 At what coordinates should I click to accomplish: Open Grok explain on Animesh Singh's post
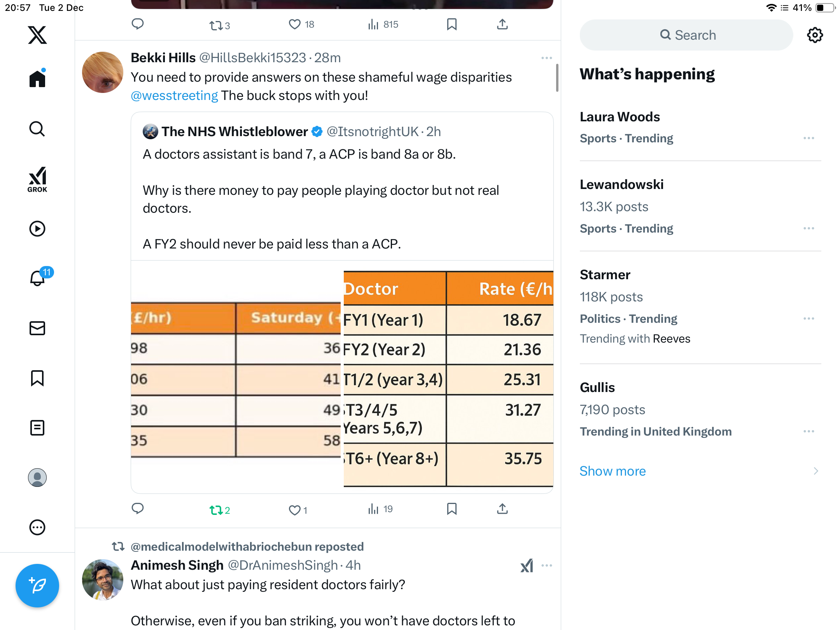[527, 565]
